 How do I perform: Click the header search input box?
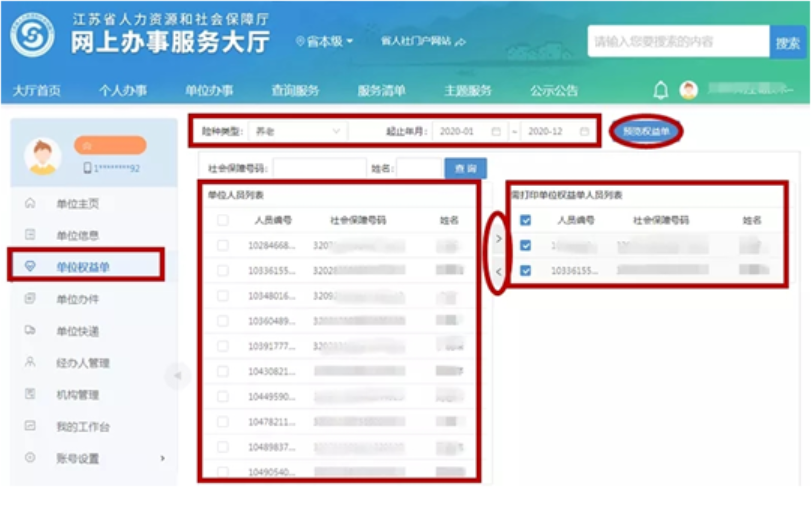679,42
